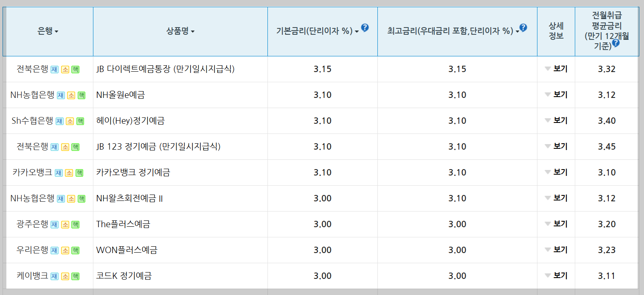The height and width of the screenshot is (295, 644).
Task: Select product name The플러스예금
Action: coord(123,224)
